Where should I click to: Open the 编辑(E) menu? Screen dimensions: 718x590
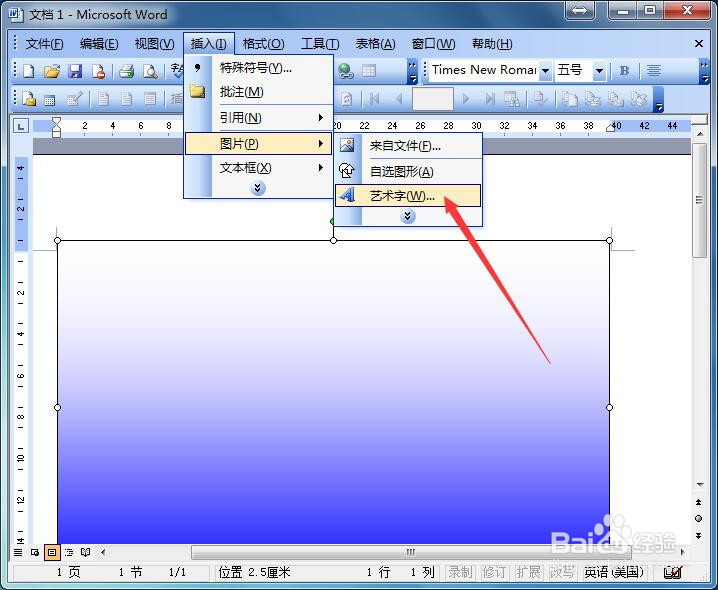point(98,44)
